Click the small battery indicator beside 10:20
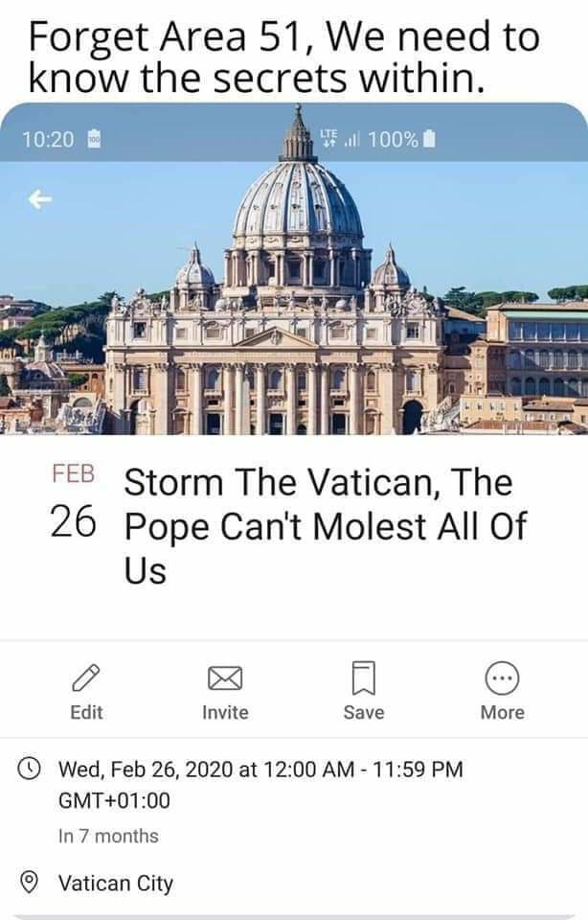 click(95, 139)
